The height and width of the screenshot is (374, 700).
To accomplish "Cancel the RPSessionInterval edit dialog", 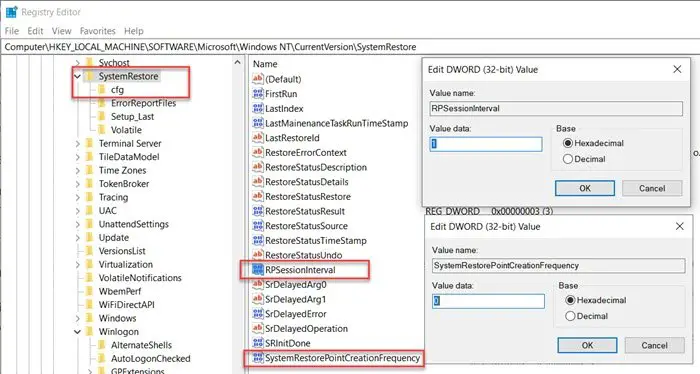I will pyautogui.click(x=652, y=188).
